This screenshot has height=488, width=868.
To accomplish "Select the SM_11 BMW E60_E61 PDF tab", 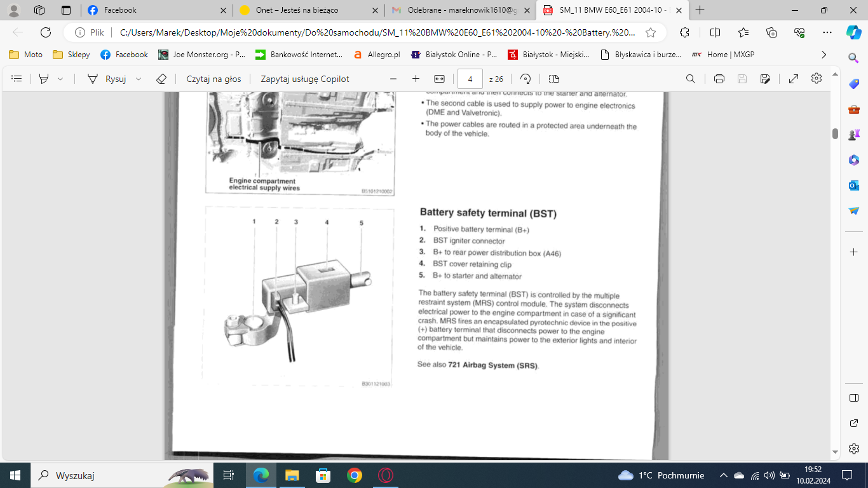I will tap(613, 10).
